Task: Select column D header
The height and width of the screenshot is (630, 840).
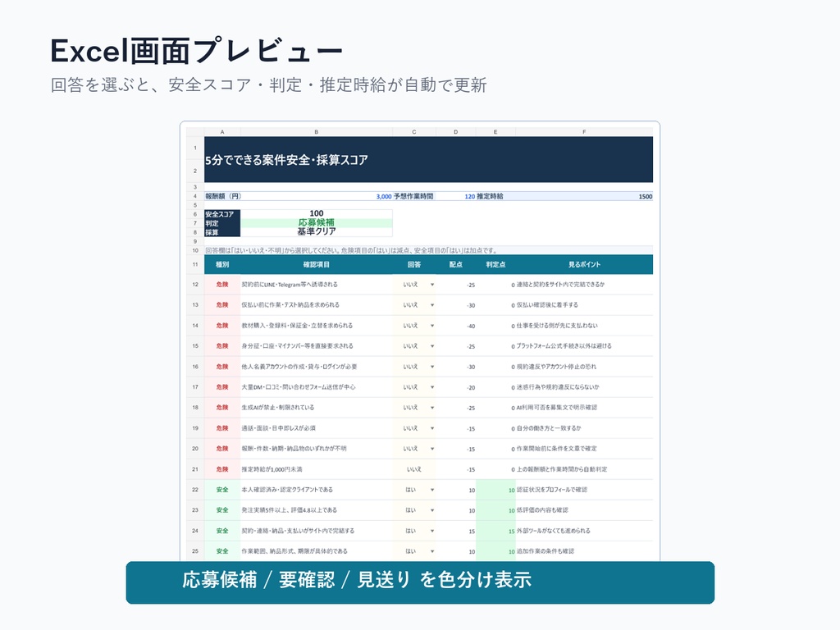Action: tap(456, 132)
